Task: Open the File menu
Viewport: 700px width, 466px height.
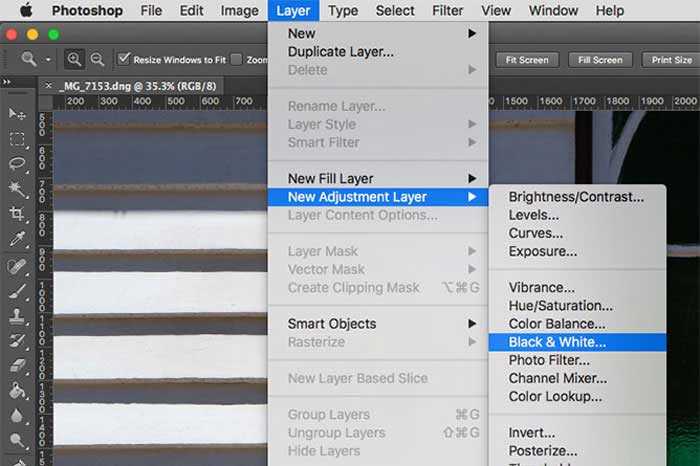Action: [151, 10]
